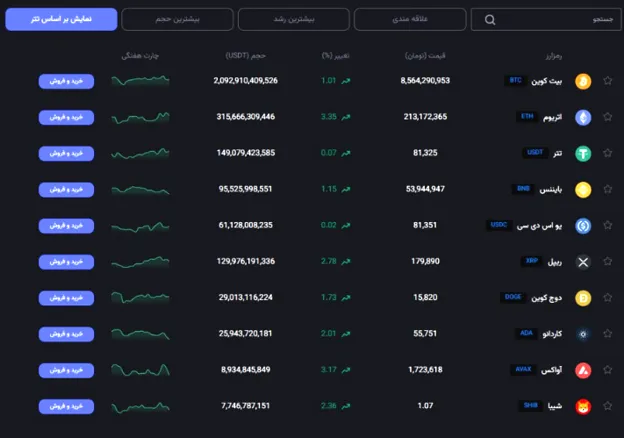Click the Bitcoin coin icon

tap(583, 81)
